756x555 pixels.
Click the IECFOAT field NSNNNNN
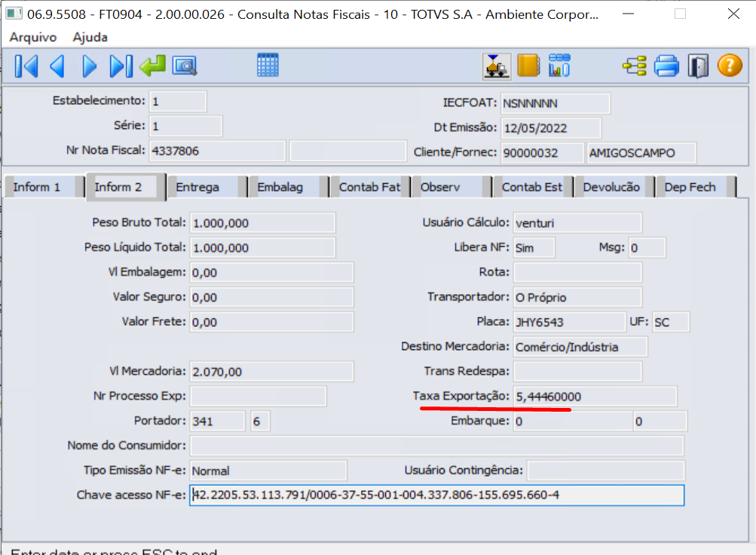tap(556, 103)
